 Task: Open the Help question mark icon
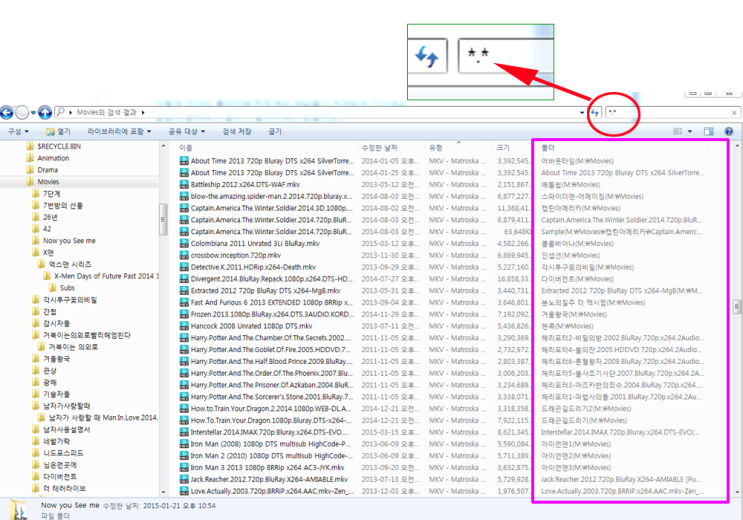click(x=729, y=131)
